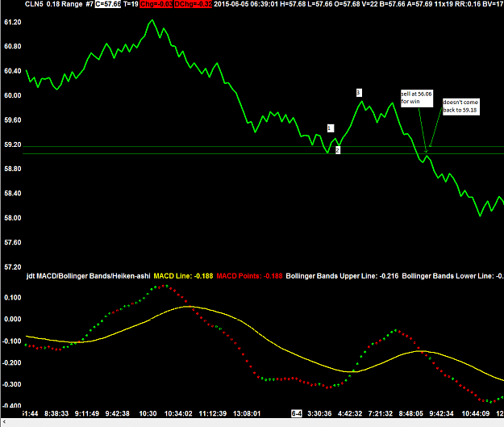This screenshot has width=504, height=427.
Task: Click the 0.000 MACD scale label
Action: click(13, 319)
